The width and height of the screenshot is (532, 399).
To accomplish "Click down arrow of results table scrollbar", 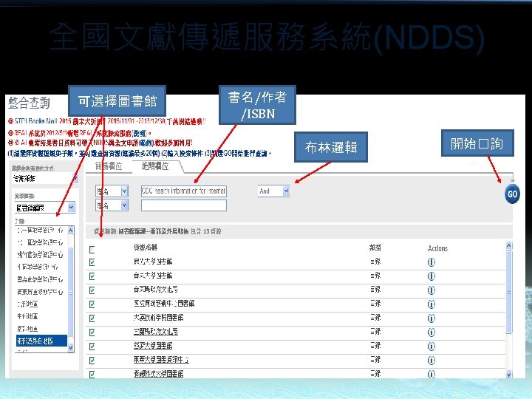I will (508, 374).
